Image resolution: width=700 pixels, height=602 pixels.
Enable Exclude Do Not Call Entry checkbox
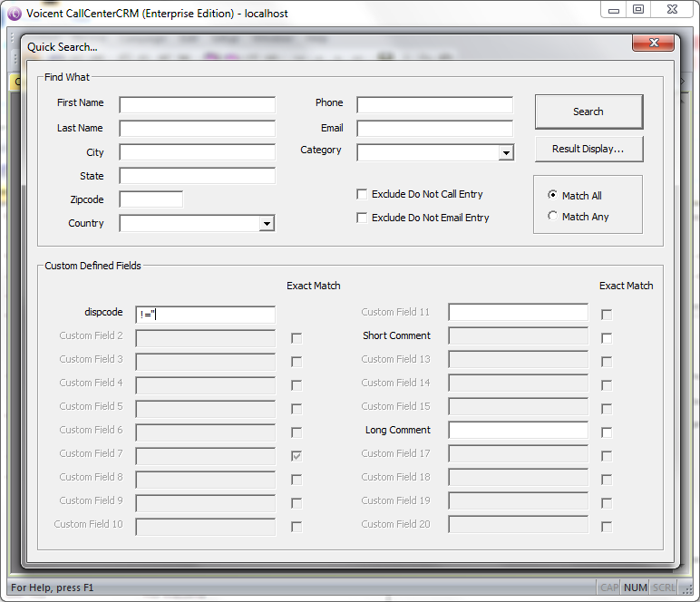tap(363, 194)
